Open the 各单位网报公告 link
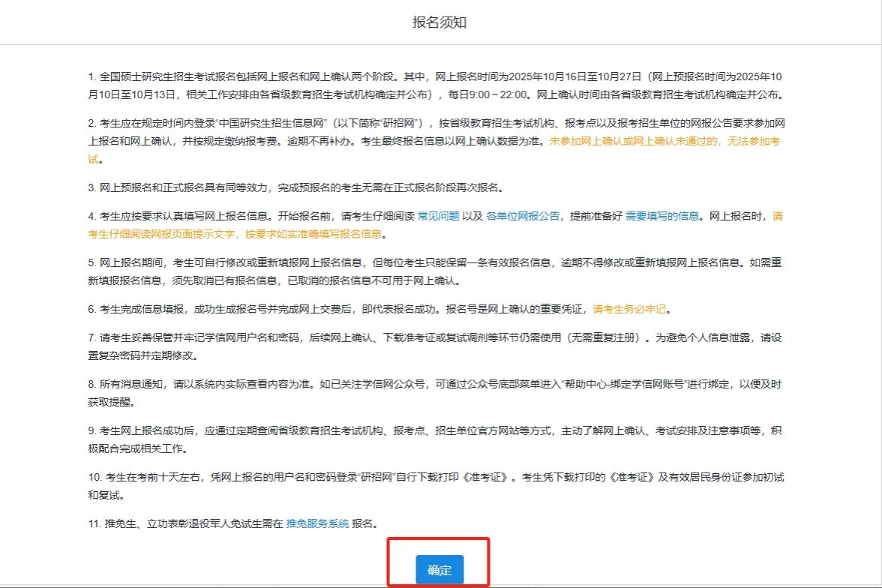 pos(523,216)
